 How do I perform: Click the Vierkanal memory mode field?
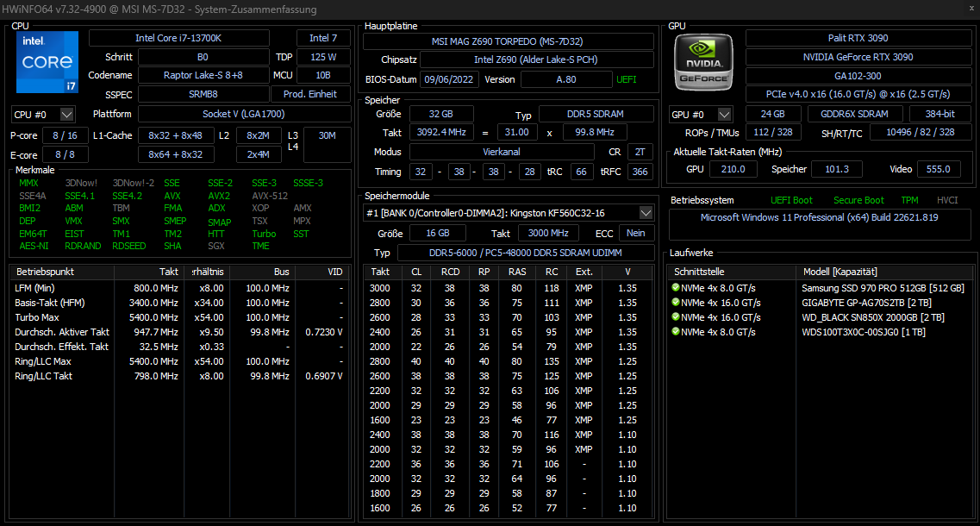[x=502, y=152]
